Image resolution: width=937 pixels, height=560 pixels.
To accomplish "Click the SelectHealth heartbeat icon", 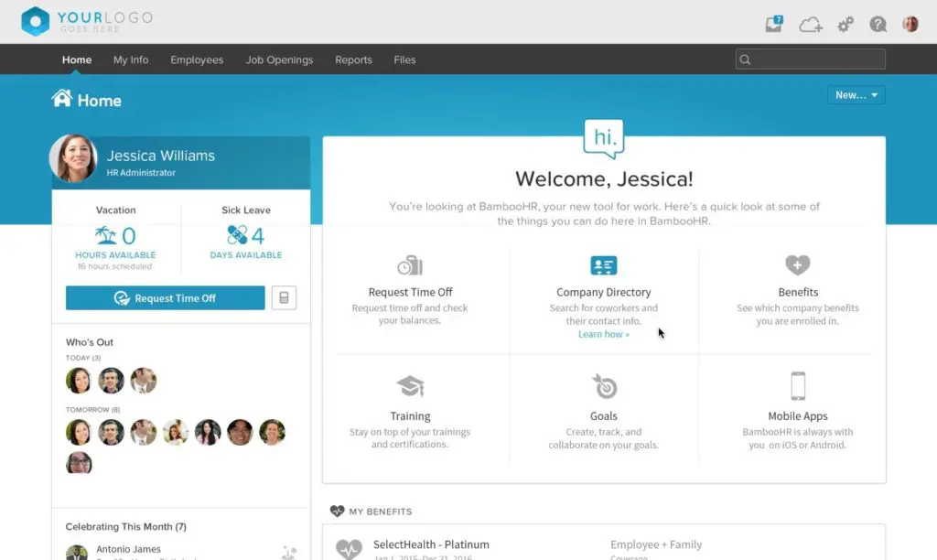I will point(349,549).
